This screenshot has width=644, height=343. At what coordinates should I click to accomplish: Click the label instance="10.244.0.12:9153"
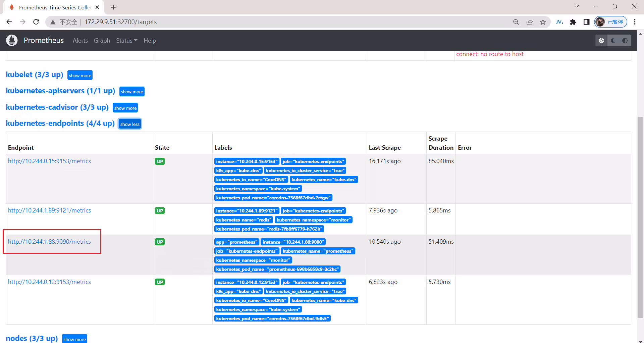click(247, 282)
